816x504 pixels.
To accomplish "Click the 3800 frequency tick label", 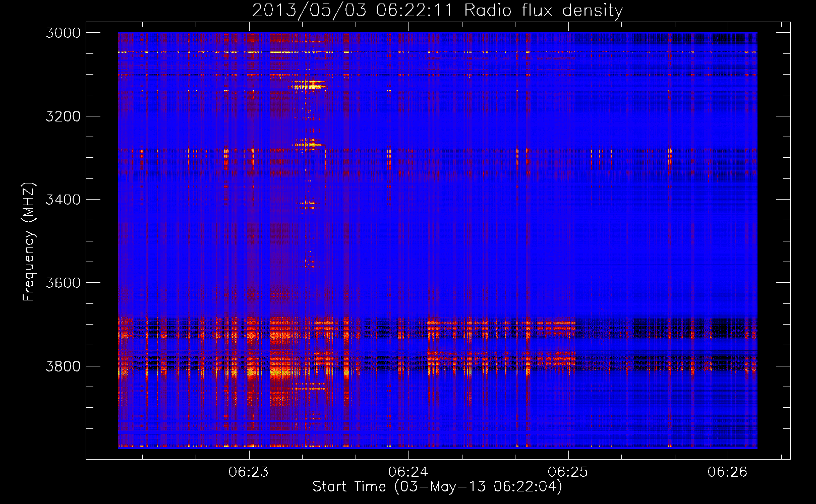I will [x=63, y=366].
